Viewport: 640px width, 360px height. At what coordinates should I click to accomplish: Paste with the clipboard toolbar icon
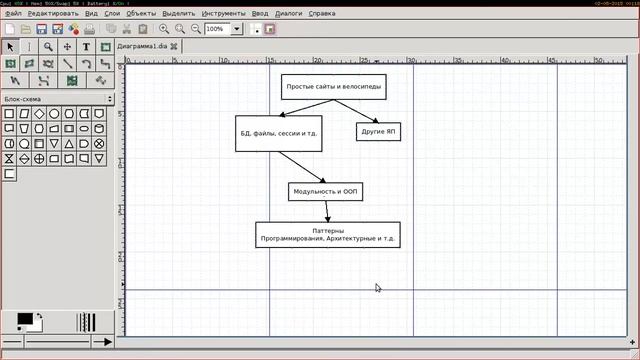pos(143,29)
